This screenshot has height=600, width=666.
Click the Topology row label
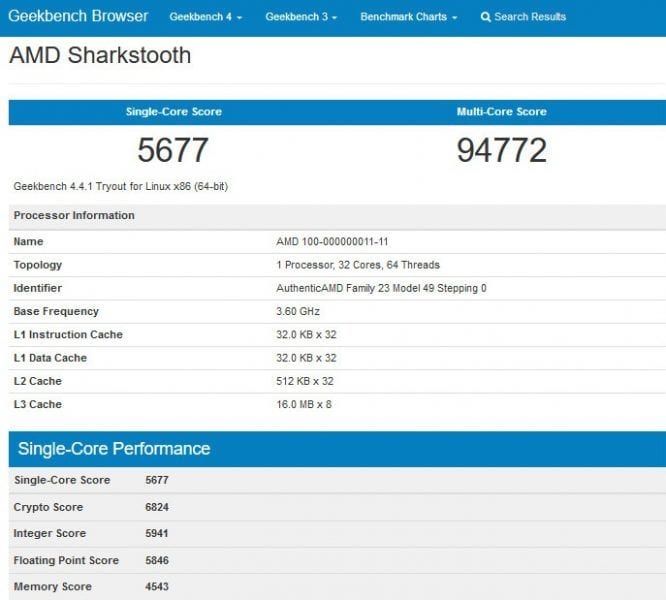click(38, 265)
